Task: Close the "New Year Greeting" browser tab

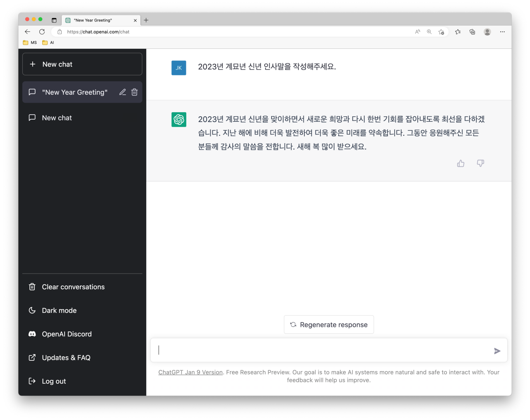Action: point(135,20)
